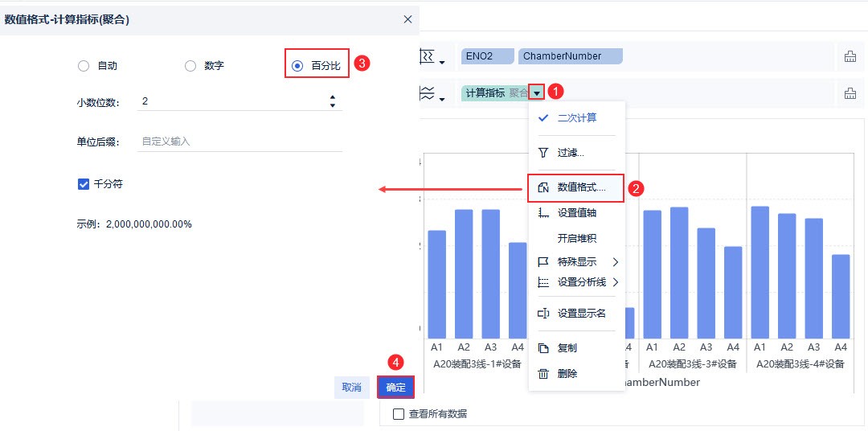This screenshot has width=868, height=431.
Task: Open the 计算指标 field dropdown arrow
Action: coord(537,93)
